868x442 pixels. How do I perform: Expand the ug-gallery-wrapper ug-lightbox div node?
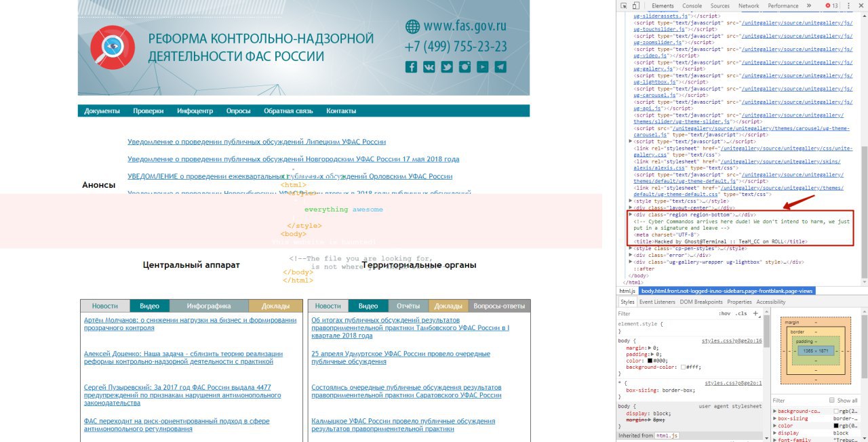tap(631, 262)
